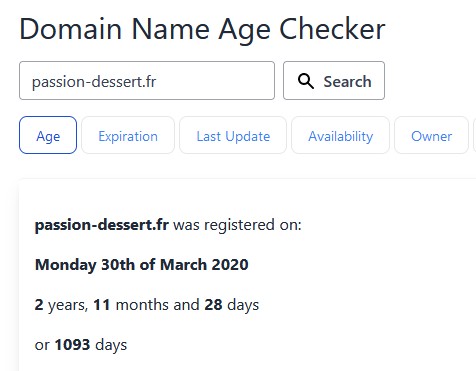Click the bold 1093 days total

(72, 345)
